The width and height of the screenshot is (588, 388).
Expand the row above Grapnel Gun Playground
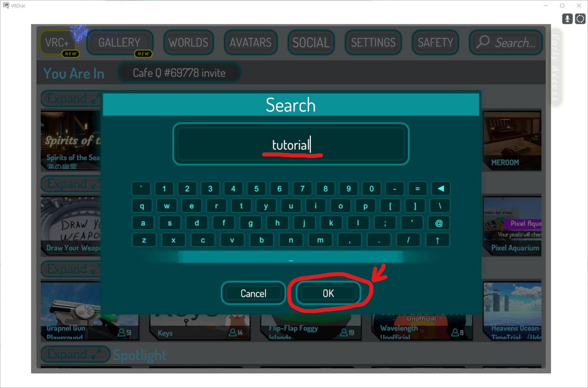tap(71, 269)
